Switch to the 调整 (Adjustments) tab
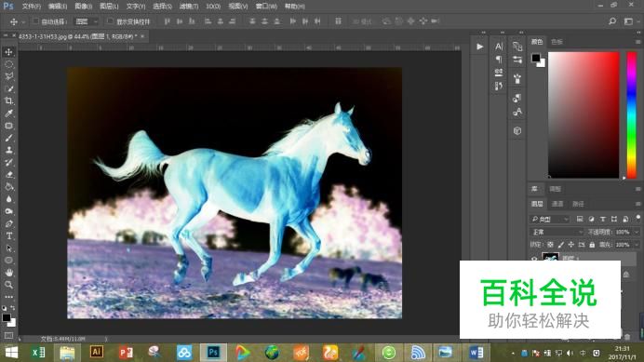The width and height of the screenshot is (644, 362). click(555, 189)
